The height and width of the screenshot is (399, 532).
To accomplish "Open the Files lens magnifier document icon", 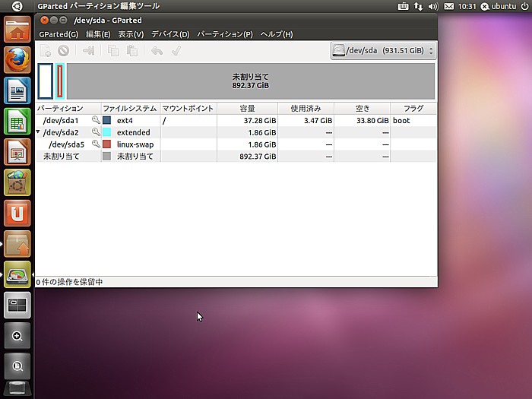I will click(x=17, y=366).
